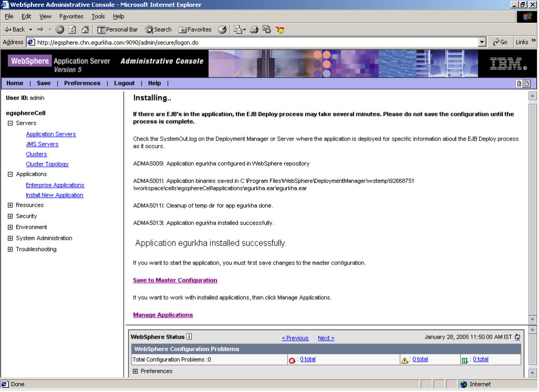The image size is (539, 392).
Task: Click Save to Master Configuration link
Action: coord(175,280)
